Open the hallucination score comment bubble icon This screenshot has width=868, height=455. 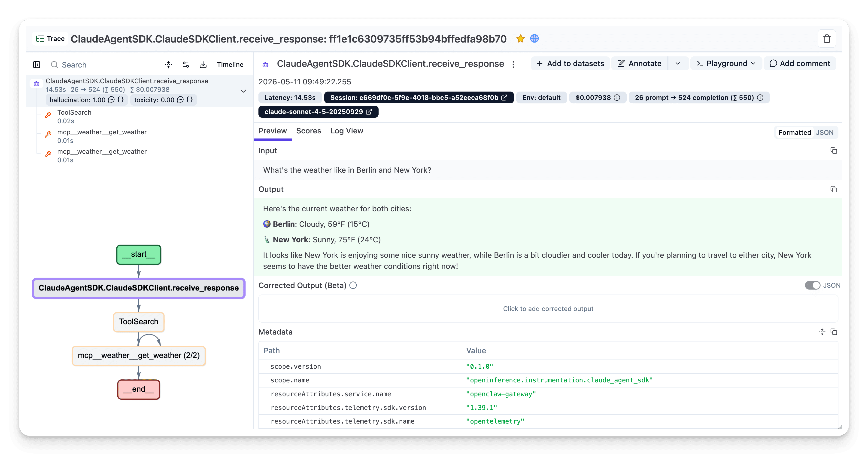111,99
